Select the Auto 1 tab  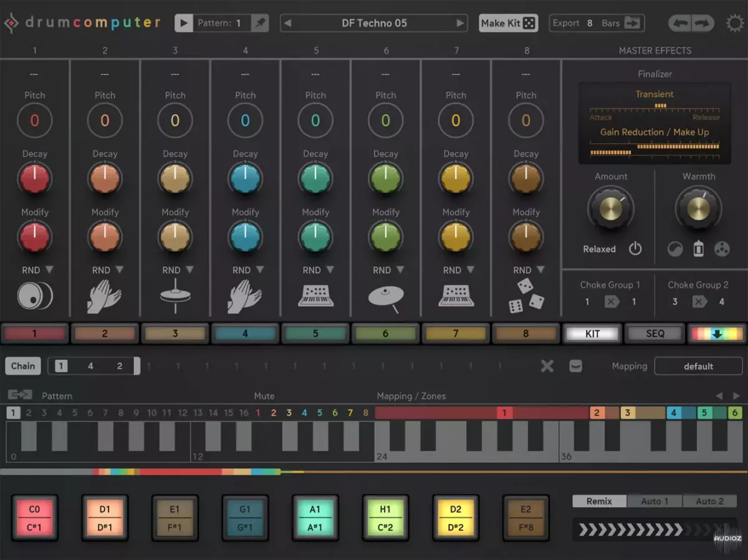[x=654, y=501]
